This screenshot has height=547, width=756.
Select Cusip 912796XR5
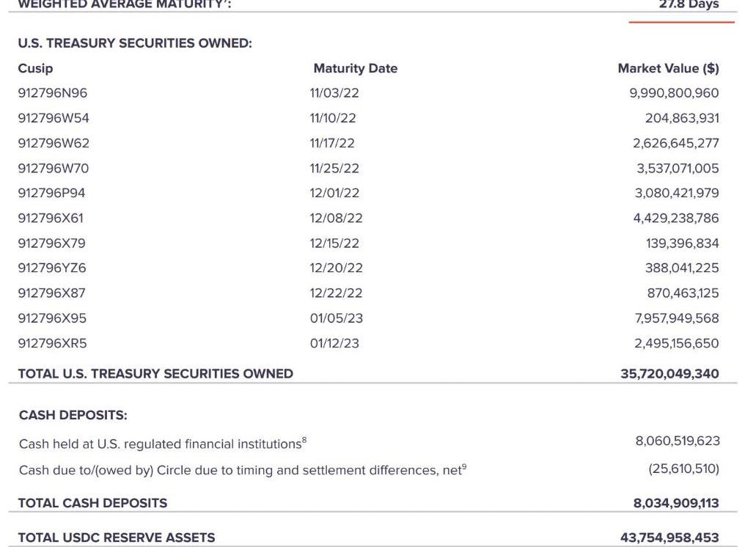tap(52, 342)
